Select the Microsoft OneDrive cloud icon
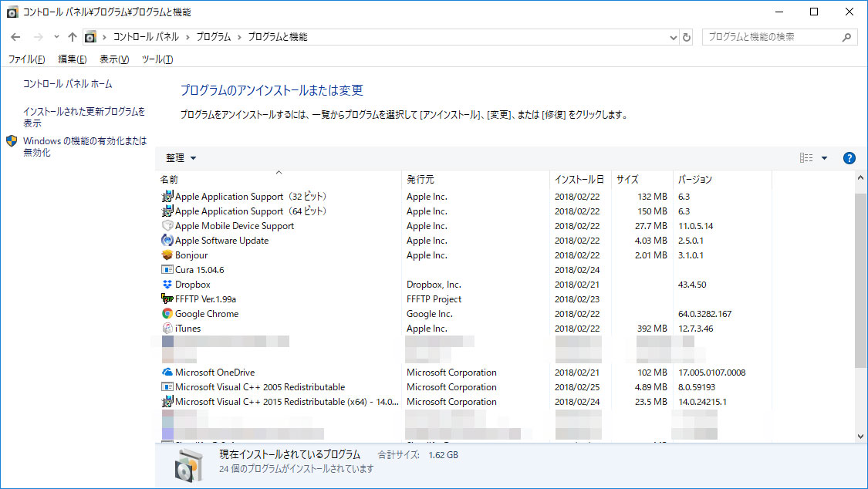 coord(167,373)
